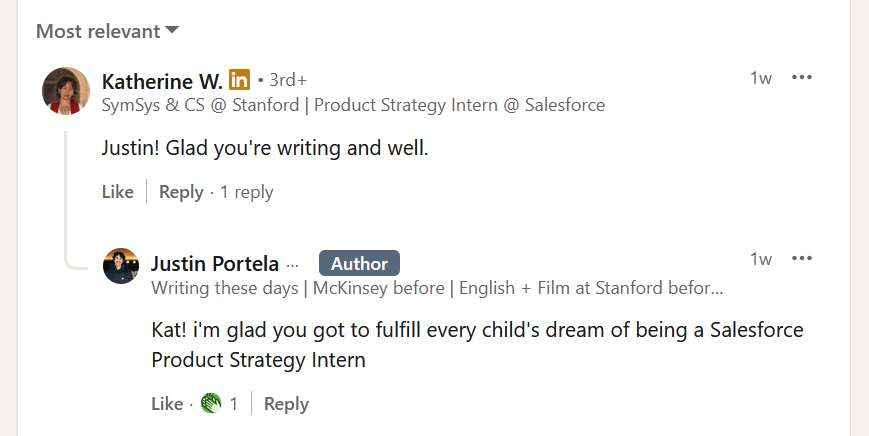
Task: Click the LinkedIn Premium badge icon
Action: [x=239, y=79]
